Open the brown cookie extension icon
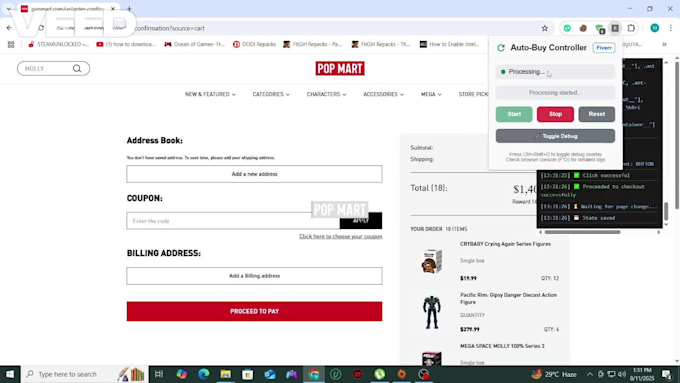The image size is (680, 383). click(x=583, y=28)
